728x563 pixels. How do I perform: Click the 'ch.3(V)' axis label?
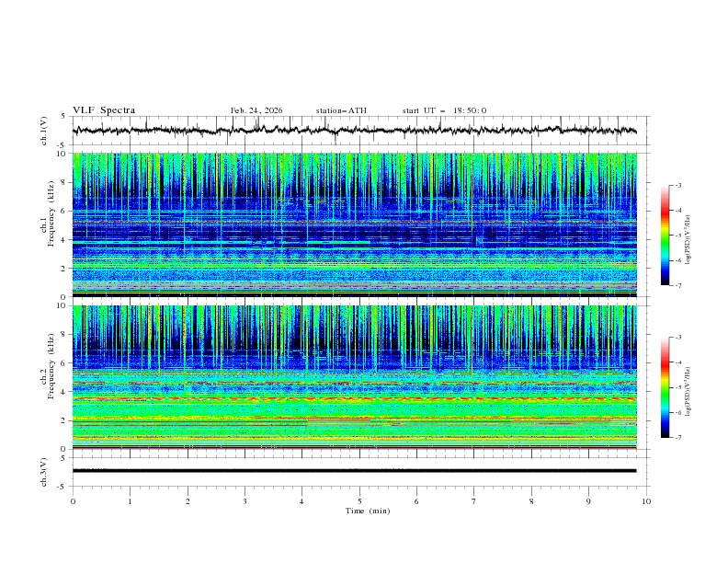pyautogui.click(x=44, y=472)
